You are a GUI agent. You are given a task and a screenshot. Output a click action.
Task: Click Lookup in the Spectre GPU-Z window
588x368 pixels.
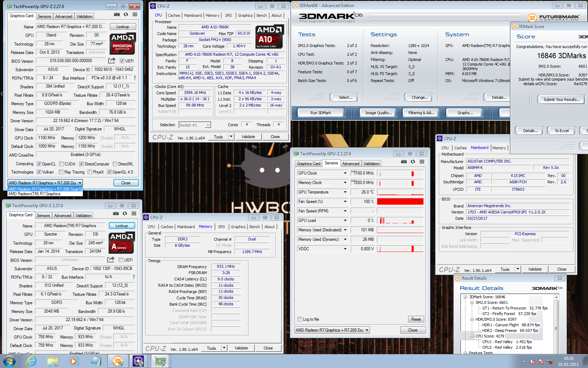[x=121, y=226]
